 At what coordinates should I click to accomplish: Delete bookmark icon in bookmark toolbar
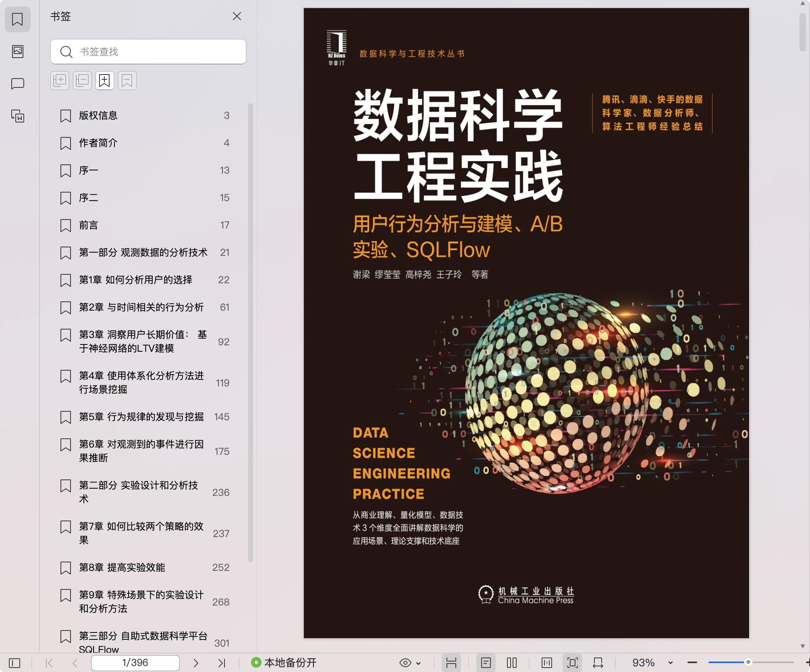[x=127, y=81]
